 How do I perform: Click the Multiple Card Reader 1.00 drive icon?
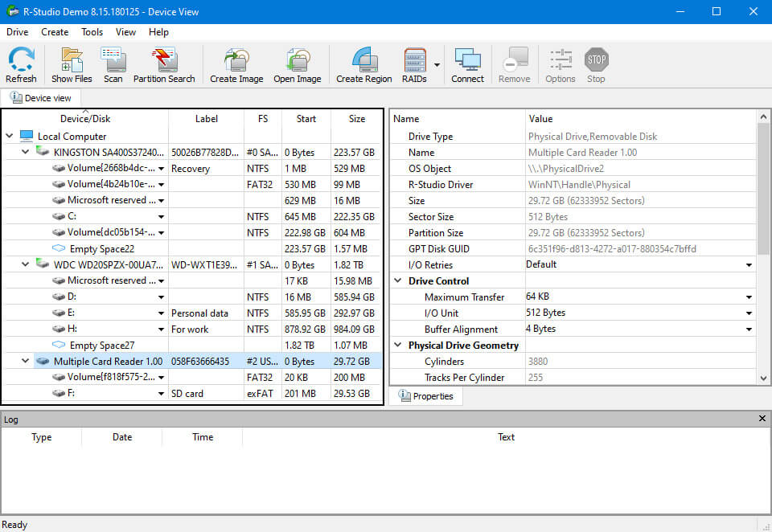pyautogui.click(x=43, y=361)
